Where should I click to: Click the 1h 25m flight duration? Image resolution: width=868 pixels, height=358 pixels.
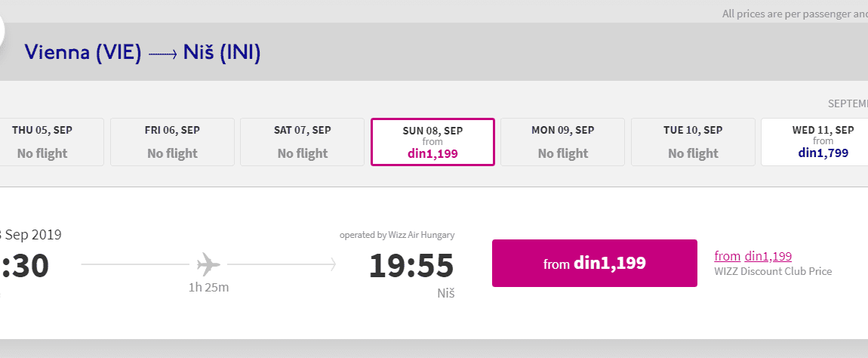tap(208, 287)
